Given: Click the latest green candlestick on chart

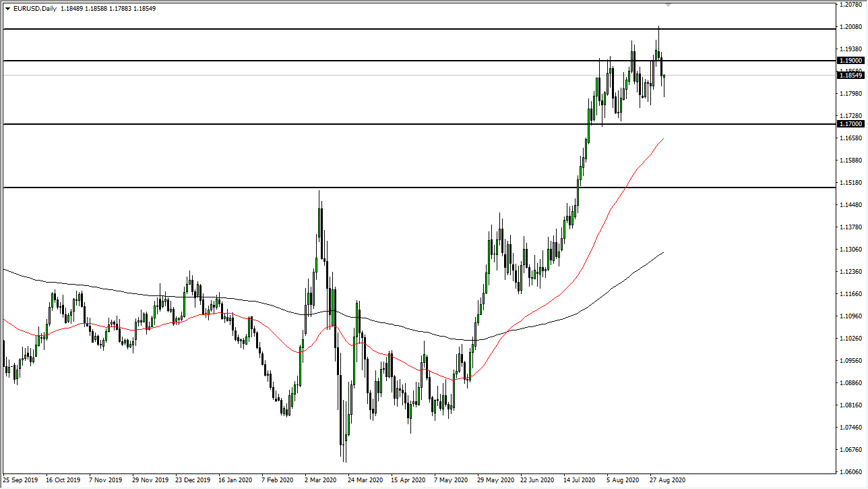Looking at the screenshot, I should coord(664,76).
